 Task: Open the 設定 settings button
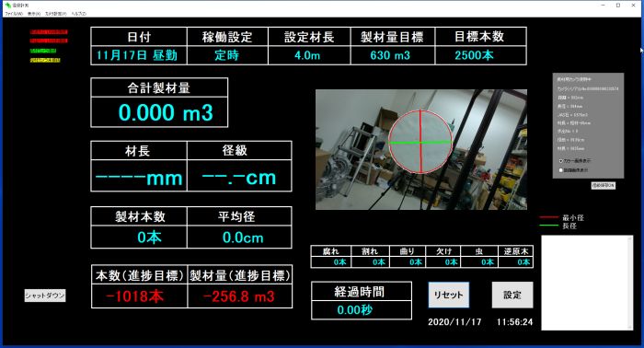[x=512, y=295]
